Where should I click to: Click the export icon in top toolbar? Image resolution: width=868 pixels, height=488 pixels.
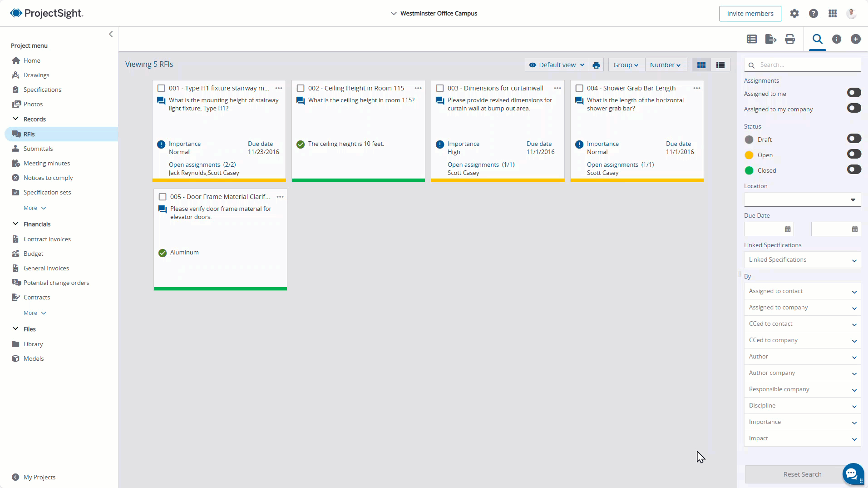pos(770,39)
